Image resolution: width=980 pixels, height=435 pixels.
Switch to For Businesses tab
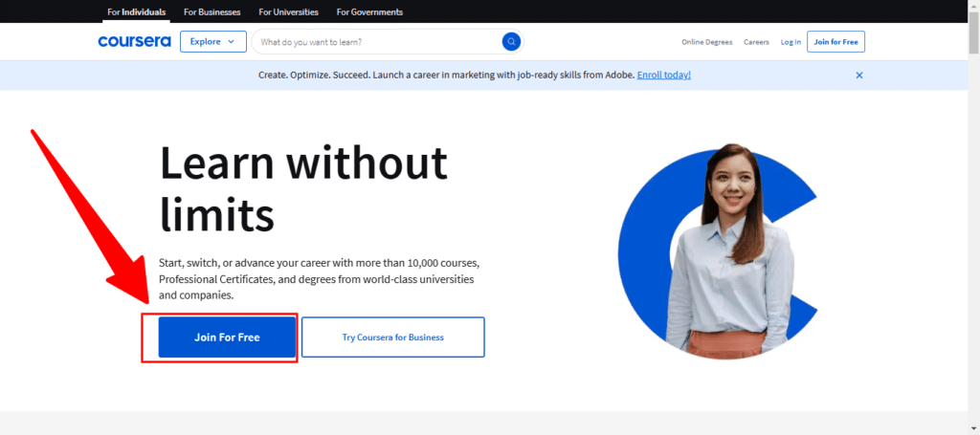coord(212,11)
